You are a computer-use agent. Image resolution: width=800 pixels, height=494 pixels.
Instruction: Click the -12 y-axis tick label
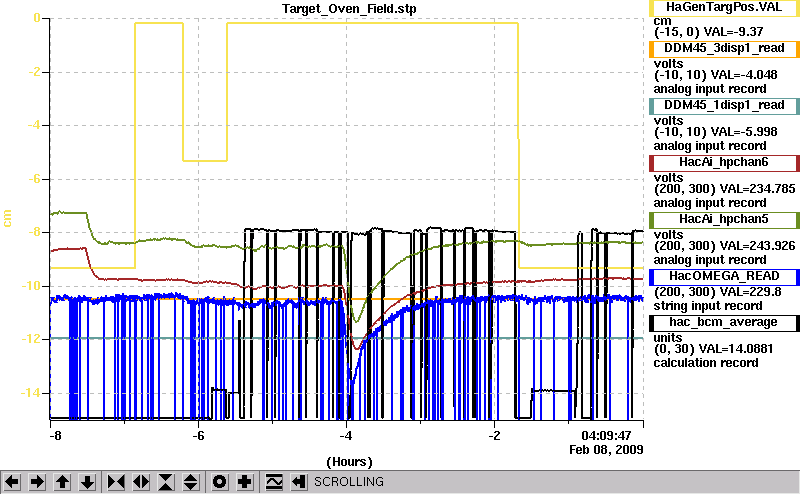[31, 339]
